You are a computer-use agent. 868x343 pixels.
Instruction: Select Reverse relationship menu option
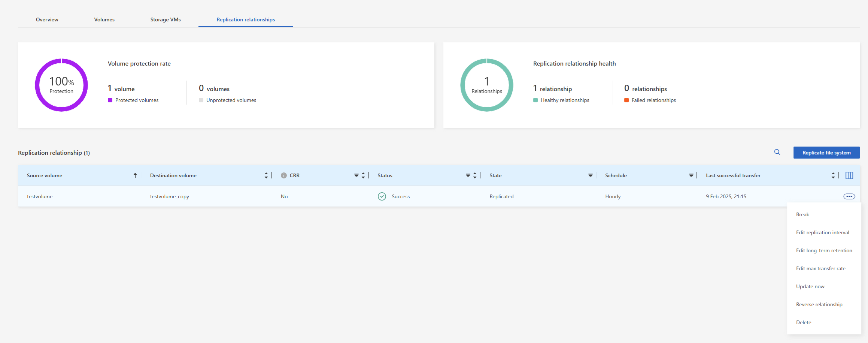tap(819, 304)
